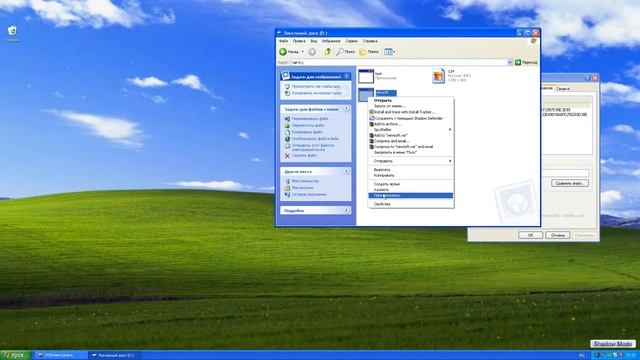Switch to UVScreenCamera taskbar button
The height and width of the screenshot is (360, 640).
[60, 355]
